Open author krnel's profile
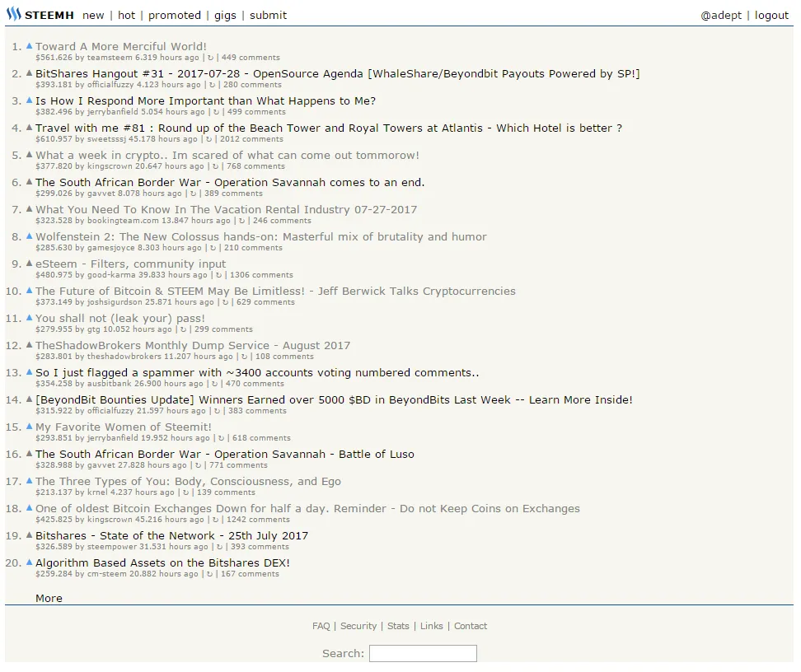 click(97, 492)
